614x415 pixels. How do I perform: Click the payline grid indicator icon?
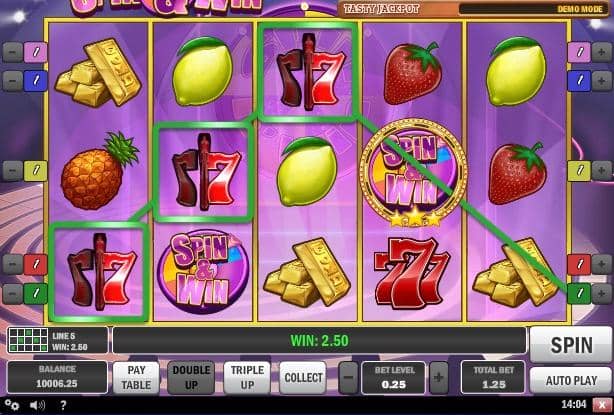coord(28,340)
